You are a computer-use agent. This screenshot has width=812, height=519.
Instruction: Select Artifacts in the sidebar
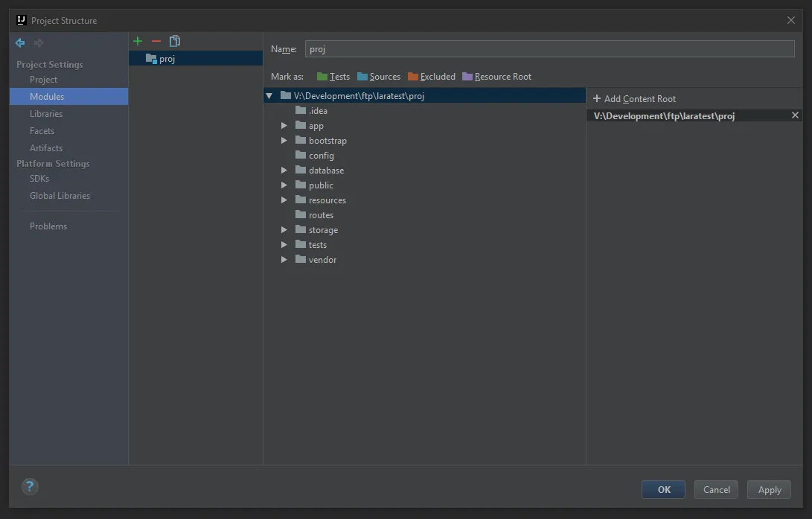point(46,148)
